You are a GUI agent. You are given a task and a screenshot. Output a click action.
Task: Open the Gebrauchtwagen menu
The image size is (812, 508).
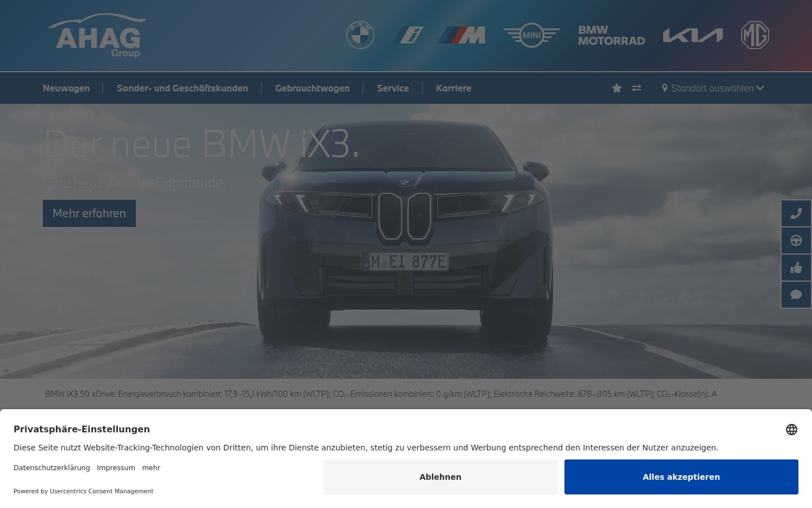click(x=312, y=88)
